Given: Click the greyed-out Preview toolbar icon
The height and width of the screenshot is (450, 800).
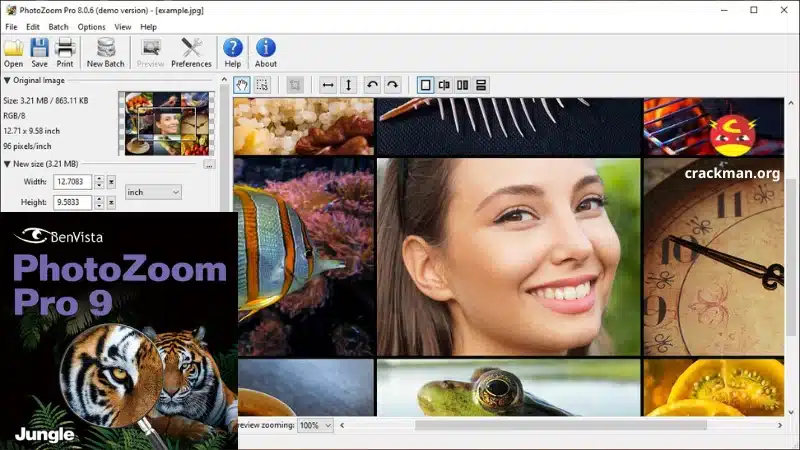Looking at the screenshot, I should coord(151,53).
